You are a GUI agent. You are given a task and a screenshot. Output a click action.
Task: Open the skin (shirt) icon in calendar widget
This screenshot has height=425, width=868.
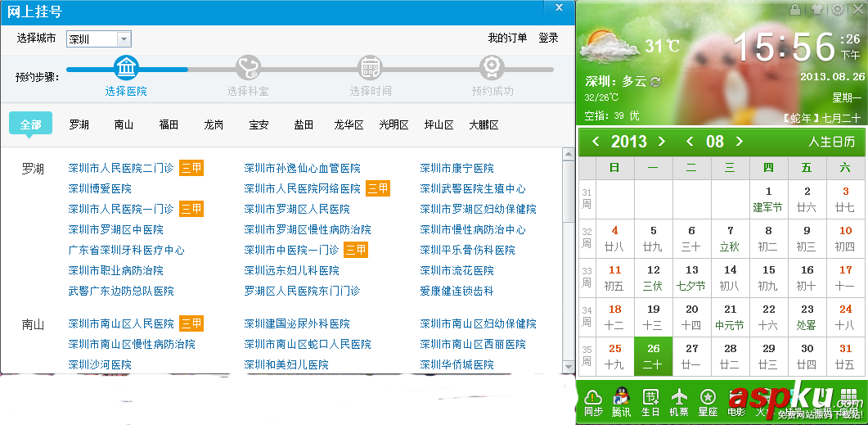(x=817, y=10)
